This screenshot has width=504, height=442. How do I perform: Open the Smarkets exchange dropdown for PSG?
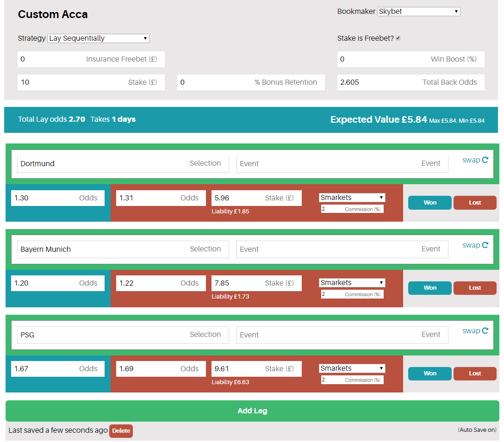pyautogui.click(x=352, y=368)
